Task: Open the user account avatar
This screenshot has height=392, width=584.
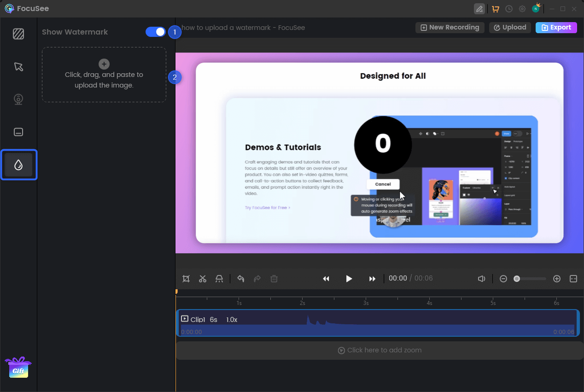Action: click(536, 8)
